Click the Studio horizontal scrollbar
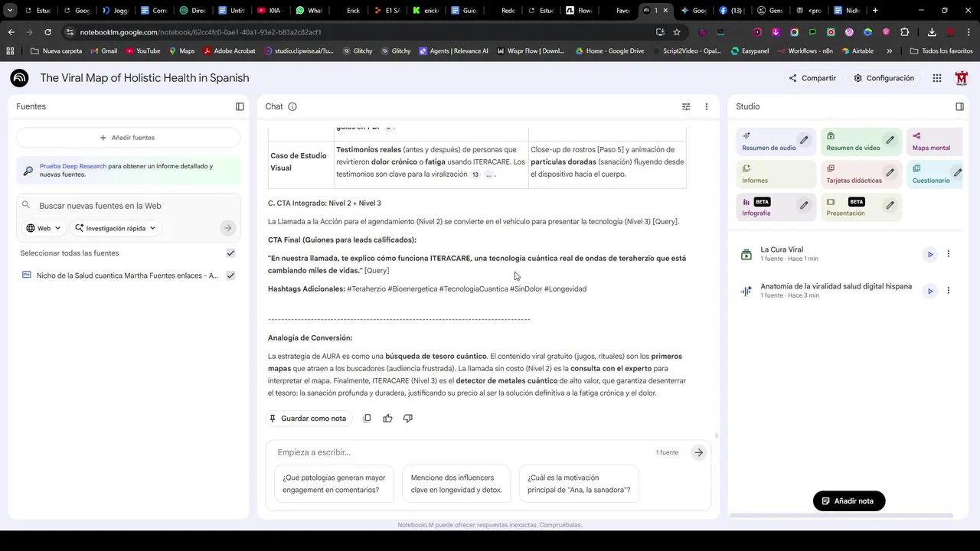980x551 pixels. (841, 516)
